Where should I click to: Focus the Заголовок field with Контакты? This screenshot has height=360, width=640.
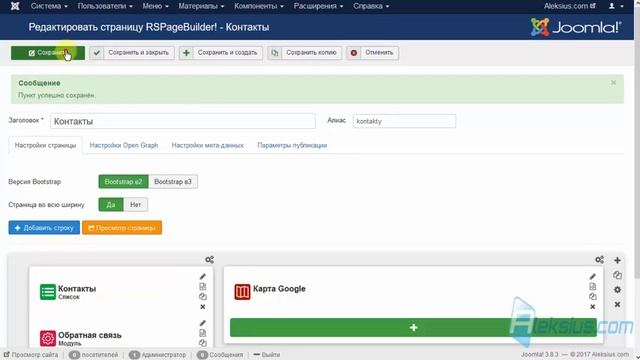[182, 121]
